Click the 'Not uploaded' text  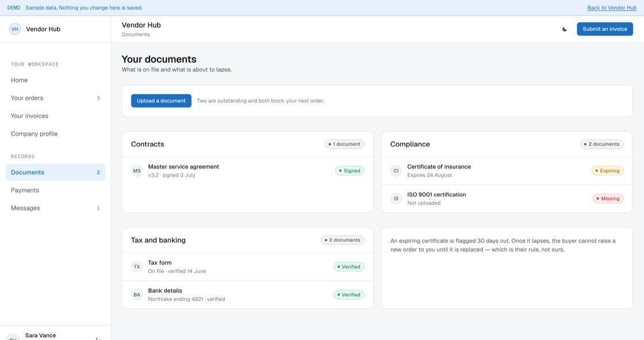coord(423,203)
